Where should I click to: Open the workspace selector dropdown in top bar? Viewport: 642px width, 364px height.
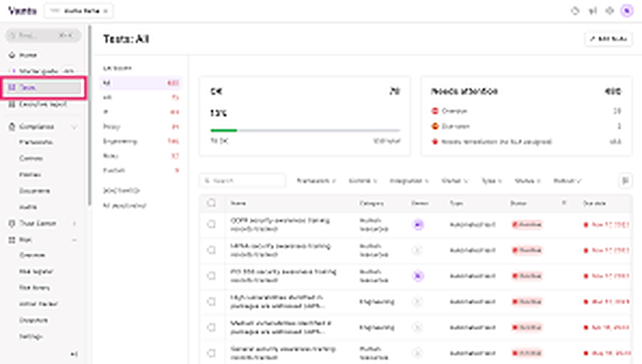(78, 11)
